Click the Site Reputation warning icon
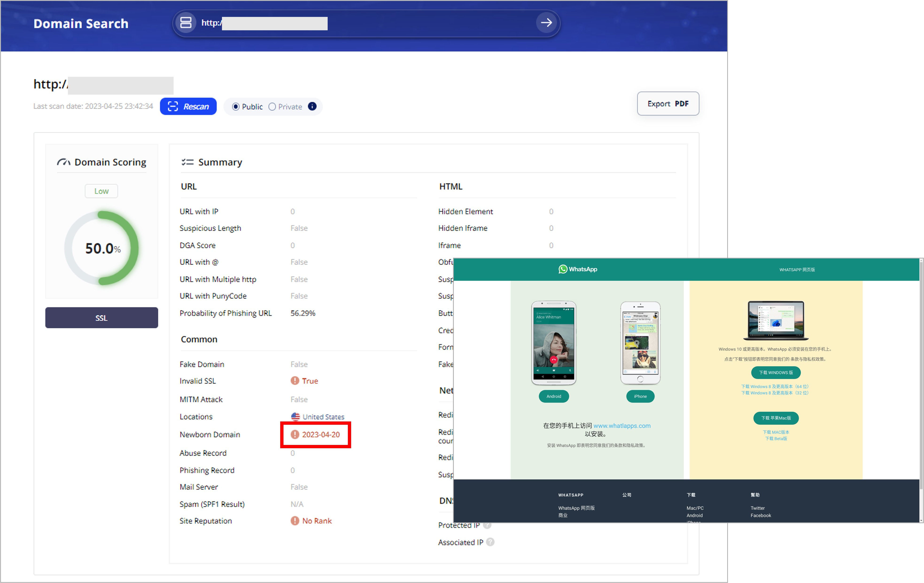 (295, 521)
